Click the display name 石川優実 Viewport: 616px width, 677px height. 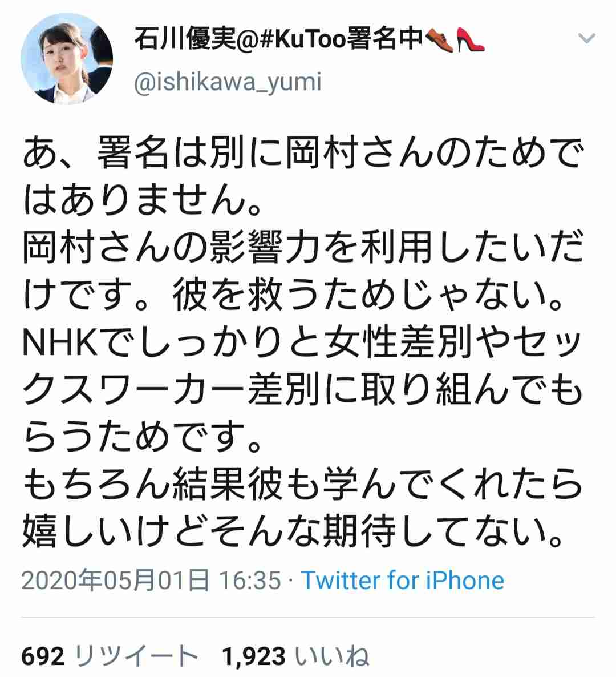(x=185, y=39)
